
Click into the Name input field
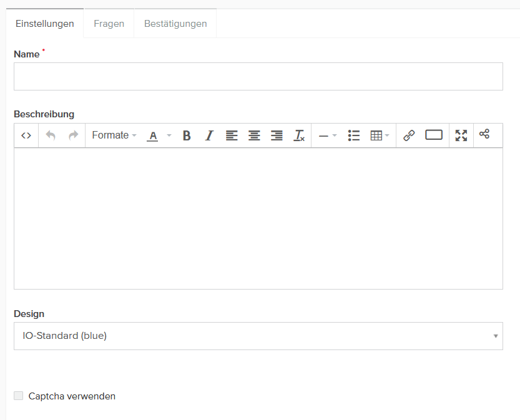(x=258, y=76)
